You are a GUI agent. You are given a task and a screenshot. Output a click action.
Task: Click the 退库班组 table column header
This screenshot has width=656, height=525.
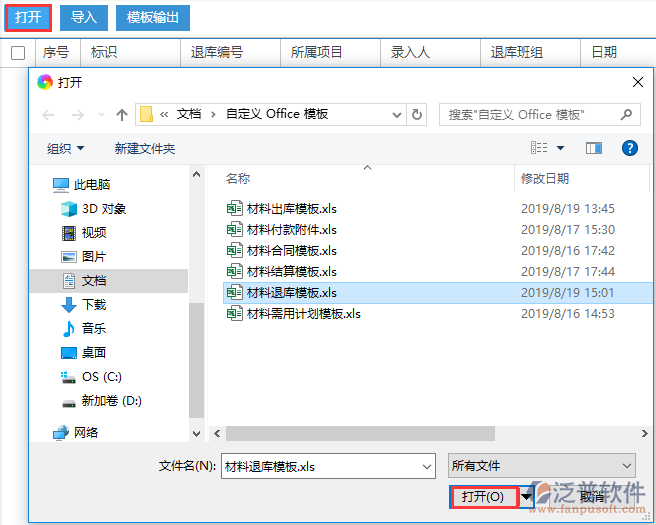tap(517, 52)
